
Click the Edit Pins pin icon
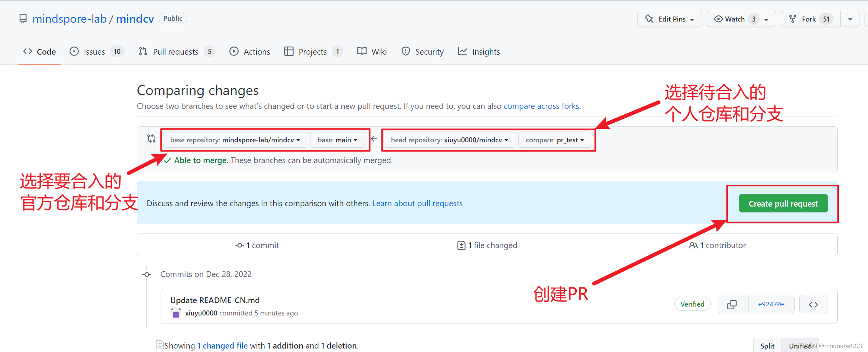coord(649,19)
